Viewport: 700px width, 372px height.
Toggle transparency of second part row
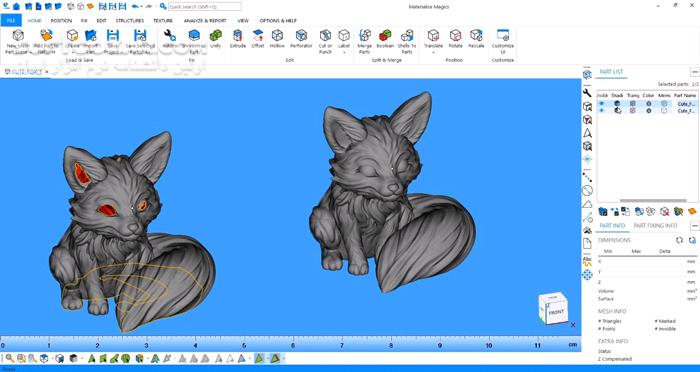click(633, 110)
